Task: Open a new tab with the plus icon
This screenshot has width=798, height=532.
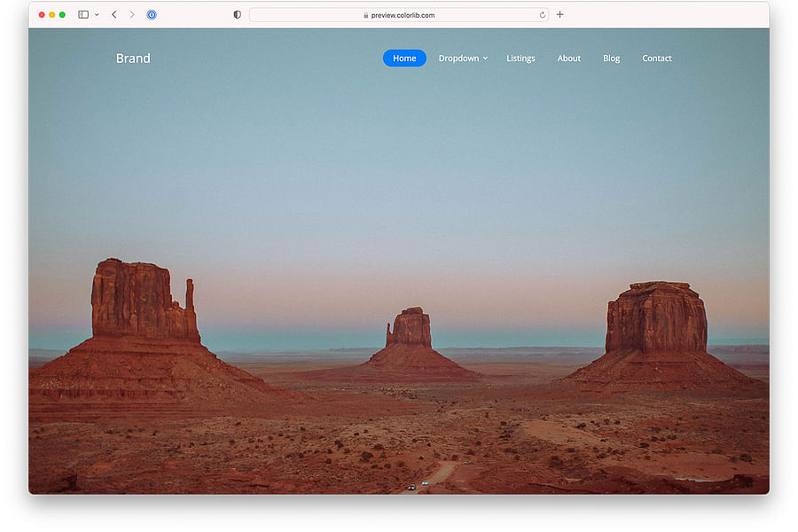Action: coord(559,14)
